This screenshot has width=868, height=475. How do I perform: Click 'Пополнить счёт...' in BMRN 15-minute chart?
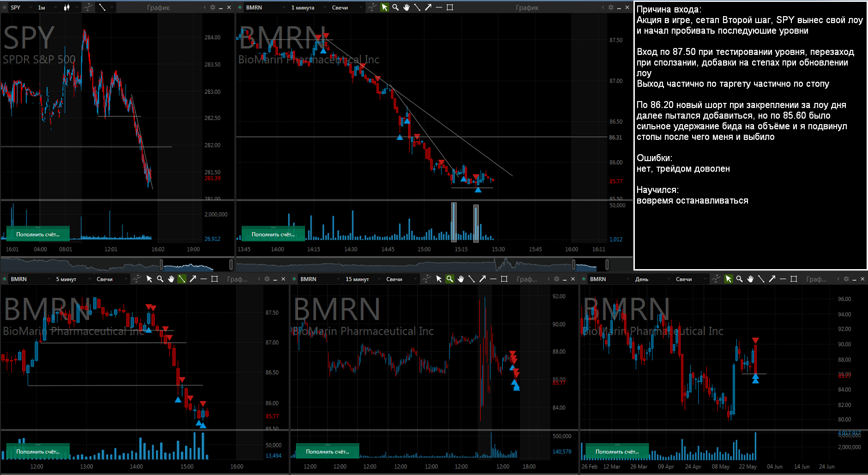tap(327, 451)
